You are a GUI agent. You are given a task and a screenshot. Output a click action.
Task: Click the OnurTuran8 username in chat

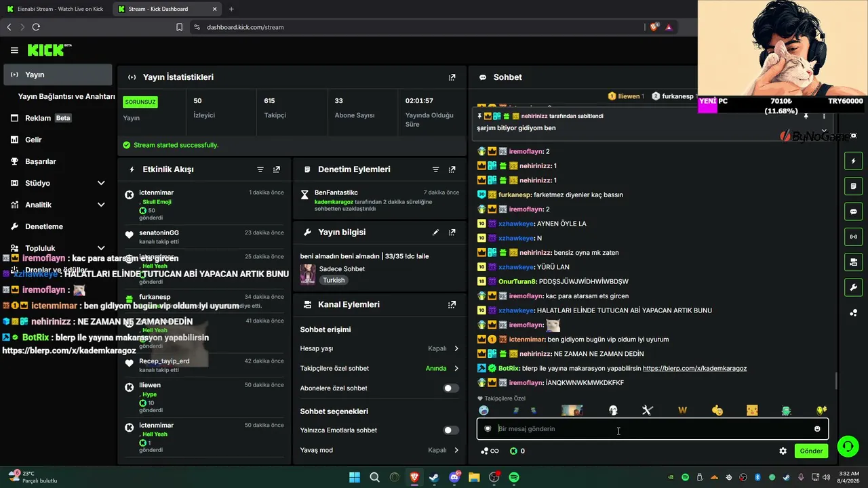click(517, 281)
